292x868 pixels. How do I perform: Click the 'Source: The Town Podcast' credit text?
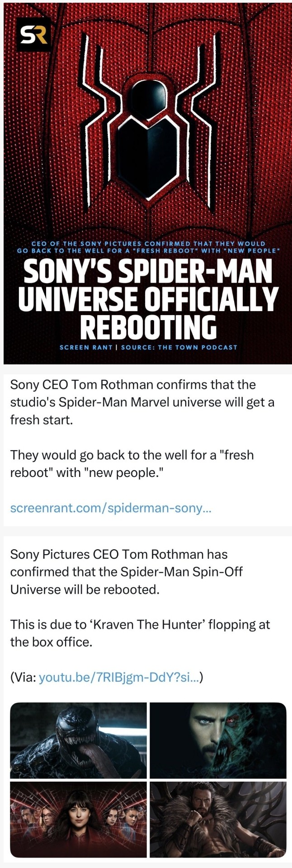179,347
